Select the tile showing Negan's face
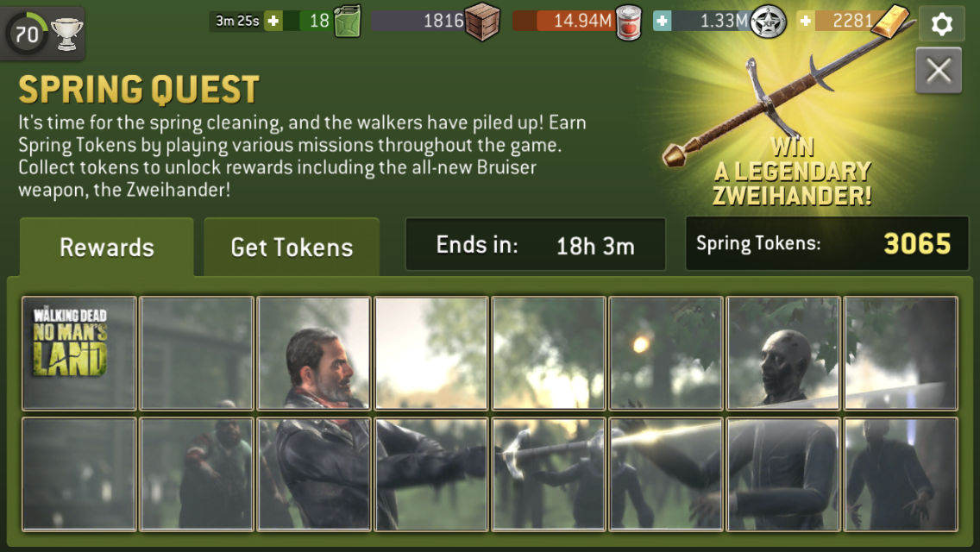 point(314,354)
